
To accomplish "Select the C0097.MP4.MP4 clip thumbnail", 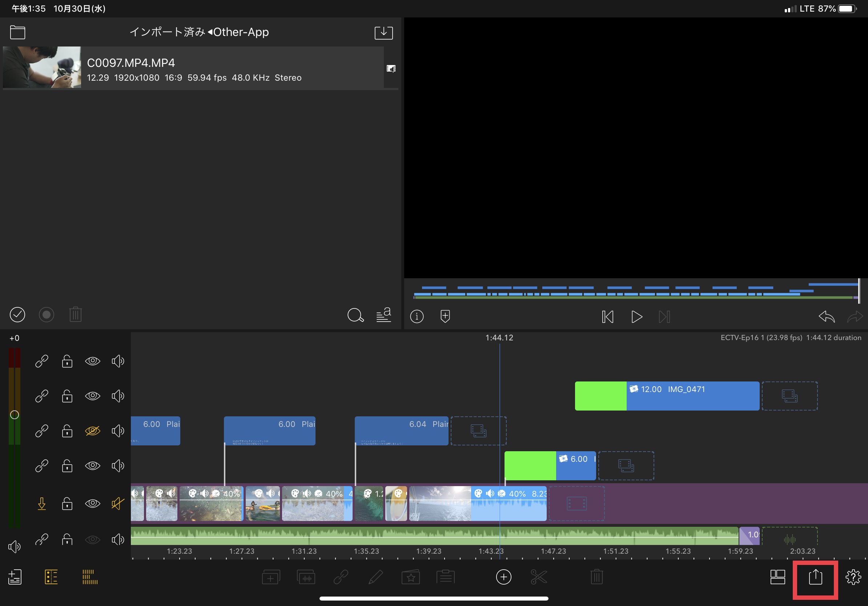I will pyautogui.click(x=42, y=67).
